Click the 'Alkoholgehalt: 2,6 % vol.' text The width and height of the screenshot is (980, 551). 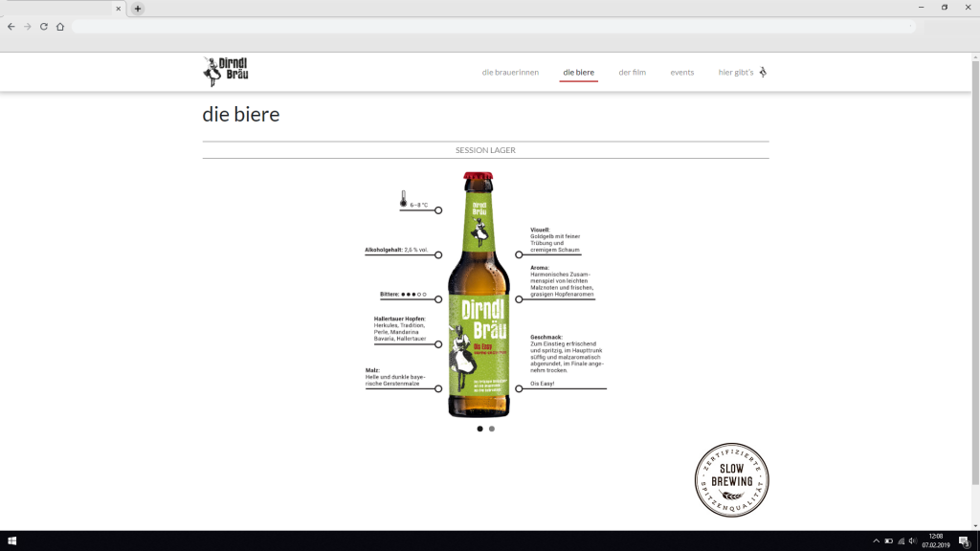[397, 250]
